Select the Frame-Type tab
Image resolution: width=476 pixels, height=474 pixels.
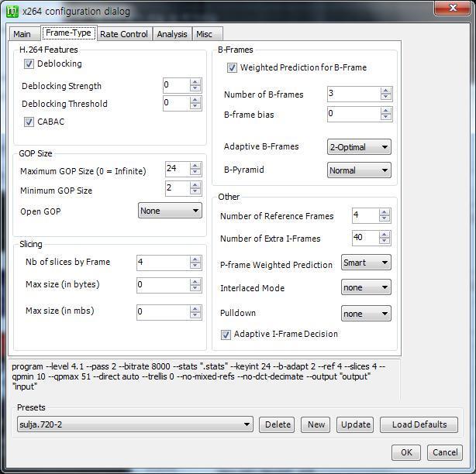point(68,33)
